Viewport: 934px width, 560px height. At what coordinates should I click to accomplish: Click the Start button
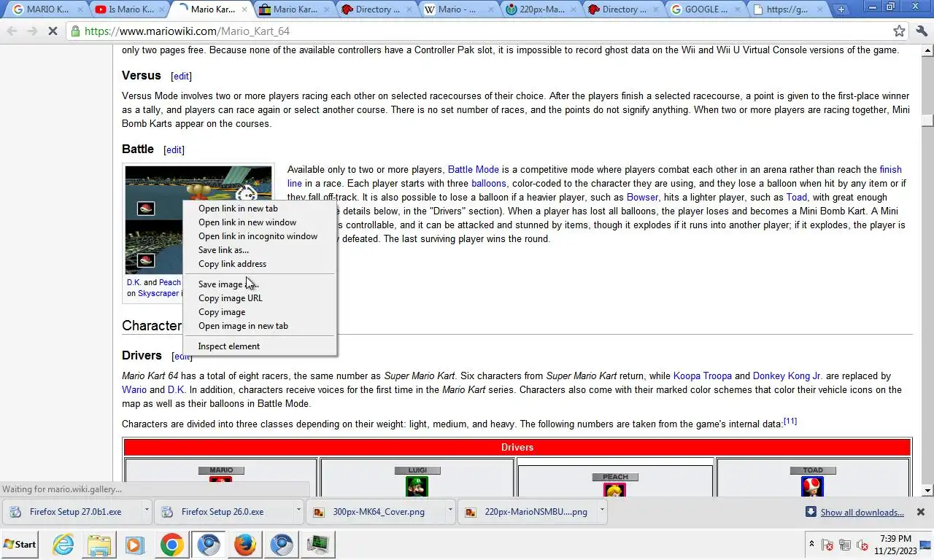click(x=20, y=545)
